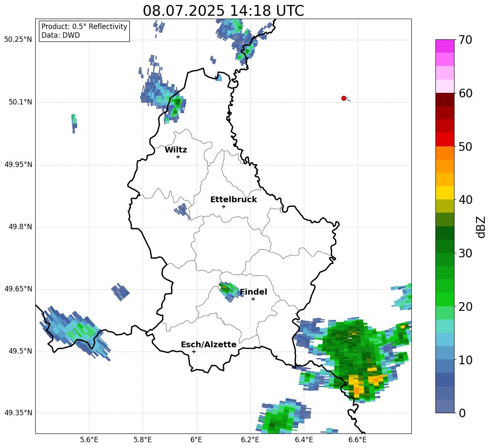491x448 pixels.
Task: Click the colorbar tick label 40
Action: pyautogui.click(x=465, y=200)
